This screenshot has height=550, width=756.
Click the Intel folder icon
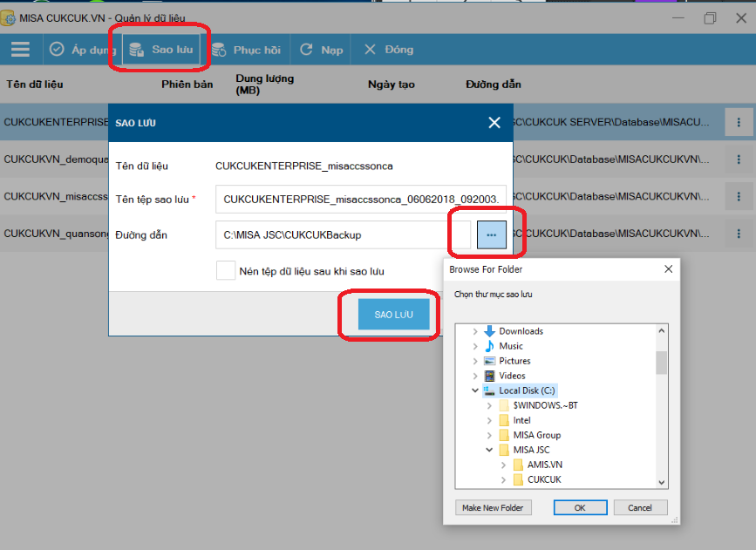(504, 420)
